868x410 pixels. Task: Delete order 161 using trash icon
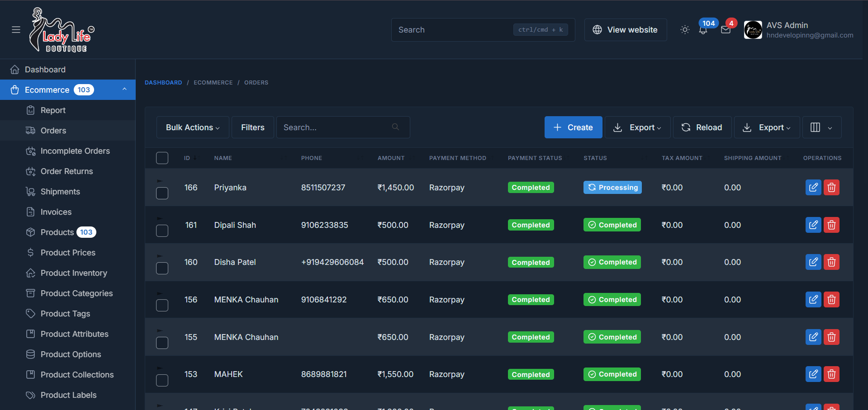(x=831, y=225)
